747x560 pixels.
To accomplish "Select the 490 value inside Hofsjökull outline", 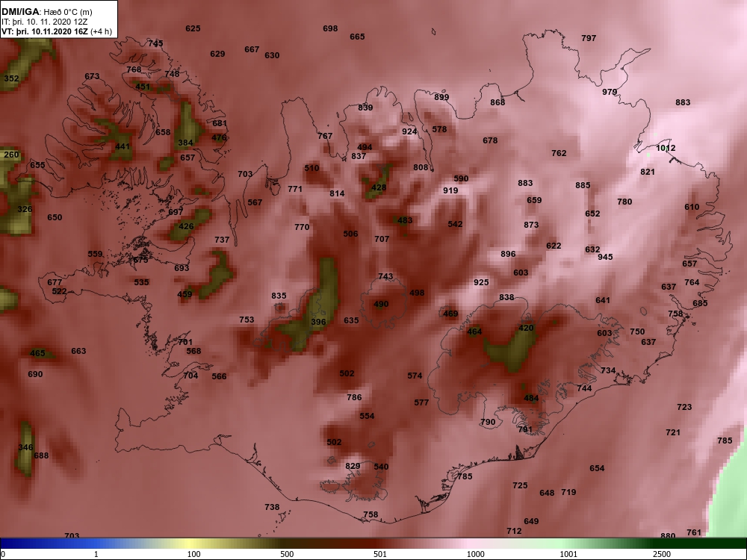I will pos(381,304).
